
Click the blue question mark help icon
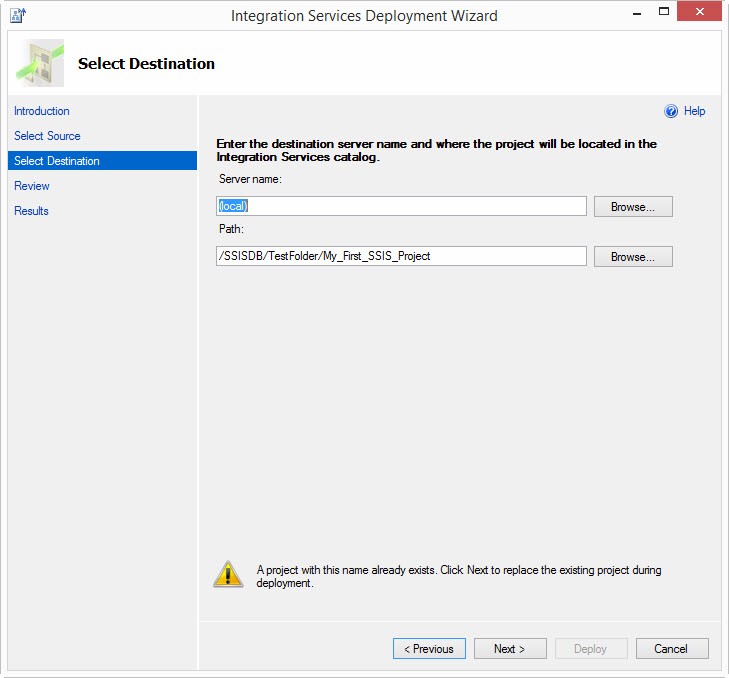click(671, 111)
